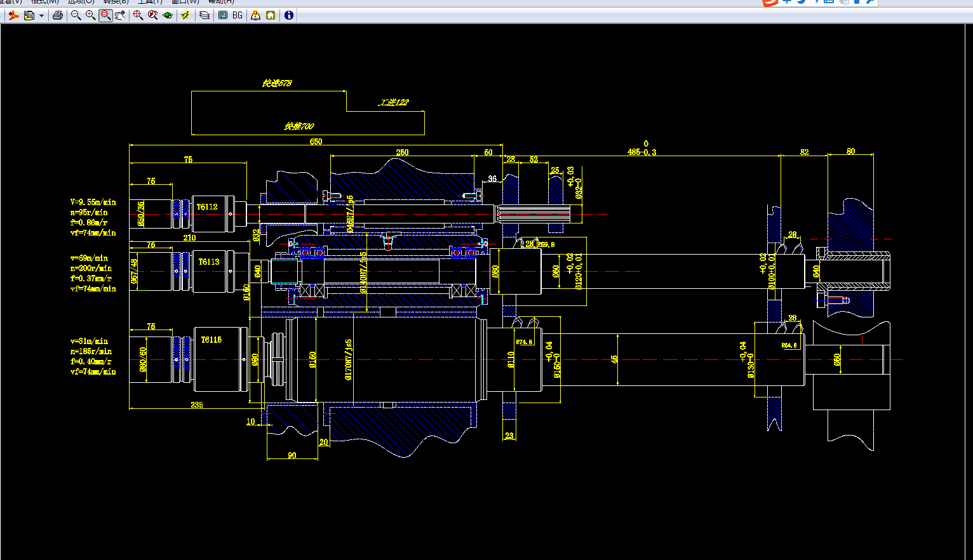Click the 80 dimension text

pos(851,151)
